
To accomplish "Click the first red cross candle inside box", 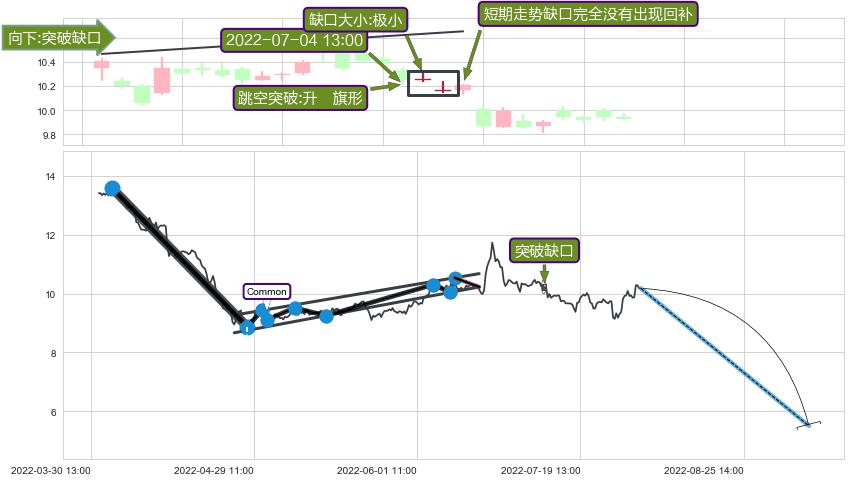I will [422, 78].
